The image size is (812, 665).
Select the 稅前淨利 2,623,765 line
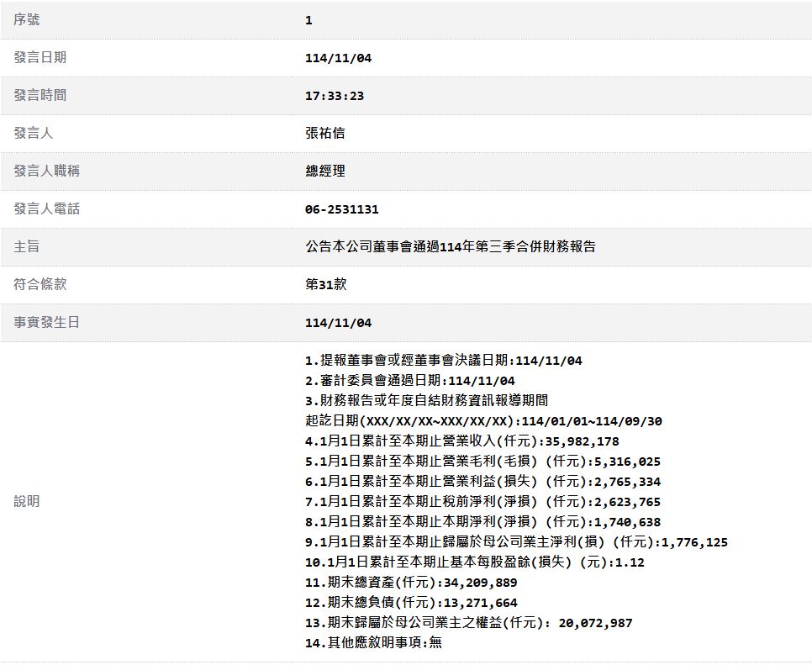(482, 502)
